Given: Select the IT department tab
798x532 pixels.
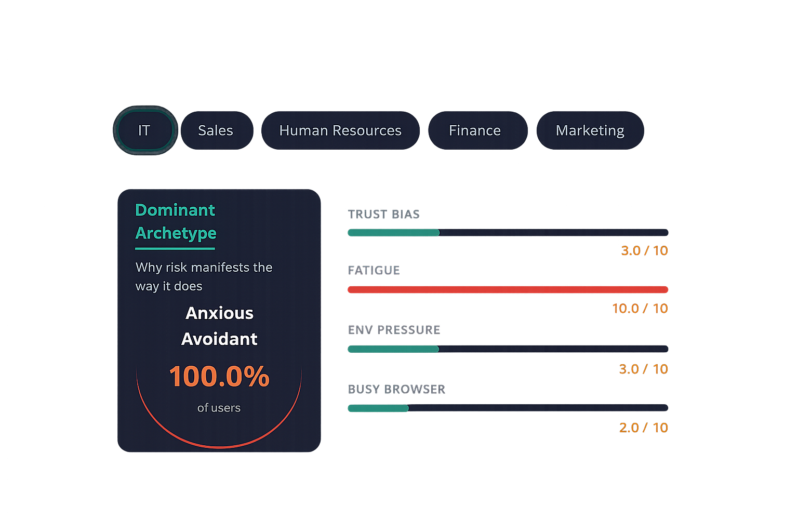Looking at the screenshot, I should (x=144, y=130).
